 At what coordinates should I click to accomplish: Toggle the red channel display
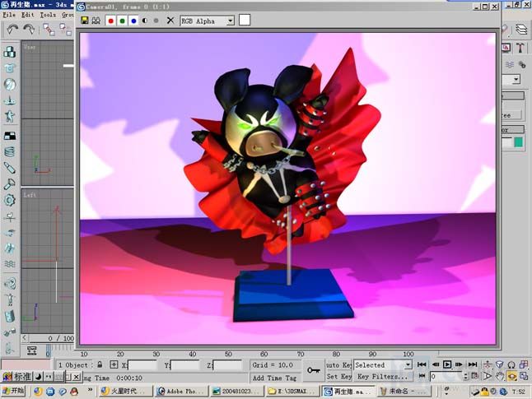110,21
